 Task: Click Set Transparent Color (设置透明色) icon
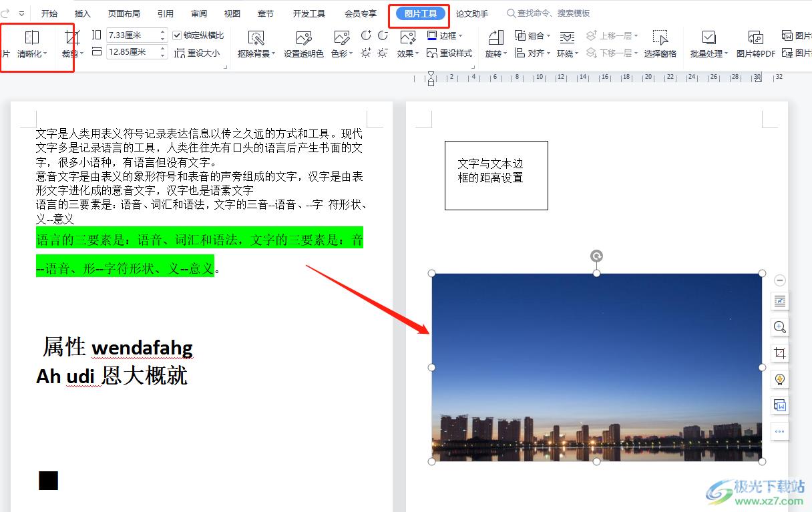pyautogui.click(x=304, y=37)
